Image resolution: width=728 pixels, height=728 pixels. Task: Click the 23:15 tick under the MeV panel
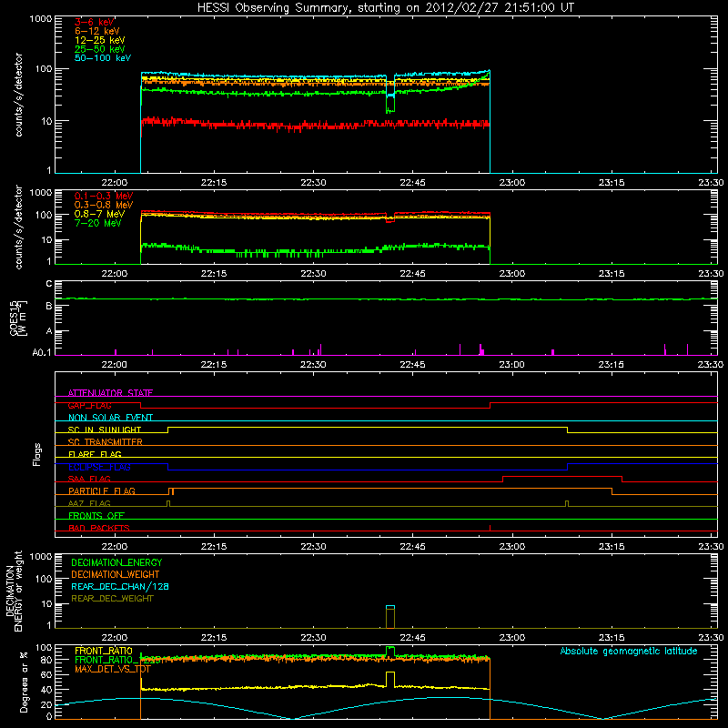click(x=611, y=274)
